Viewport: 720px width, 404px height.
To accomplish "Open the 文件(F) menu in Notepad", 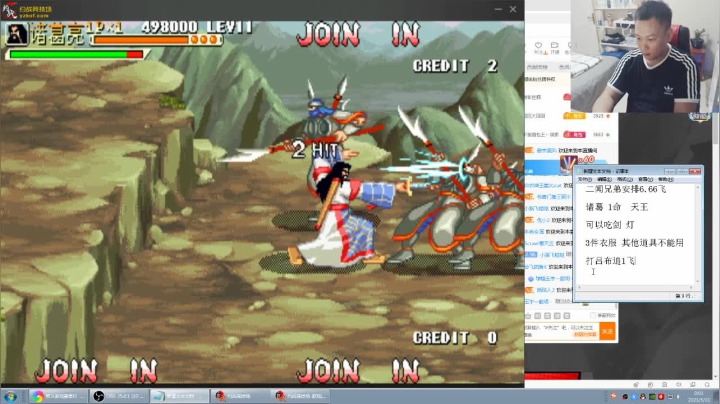I will (x=585, y=179).
